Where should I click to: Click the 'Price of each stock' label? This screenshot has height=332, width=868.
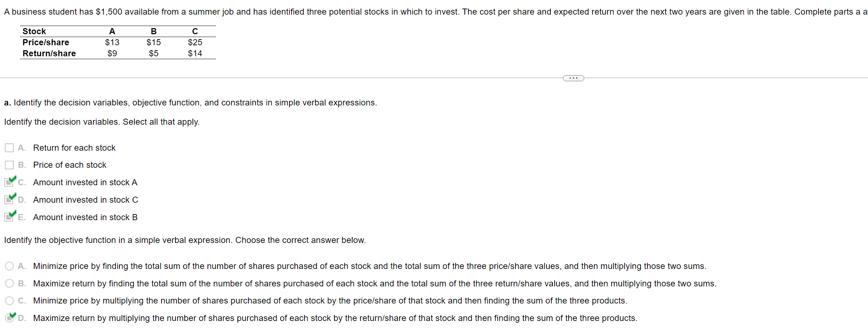(70, 165)
